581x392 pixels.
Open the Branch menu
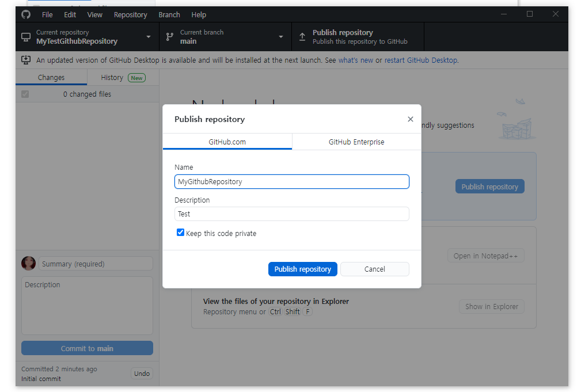pyautogui.click(x=169, y=15)
